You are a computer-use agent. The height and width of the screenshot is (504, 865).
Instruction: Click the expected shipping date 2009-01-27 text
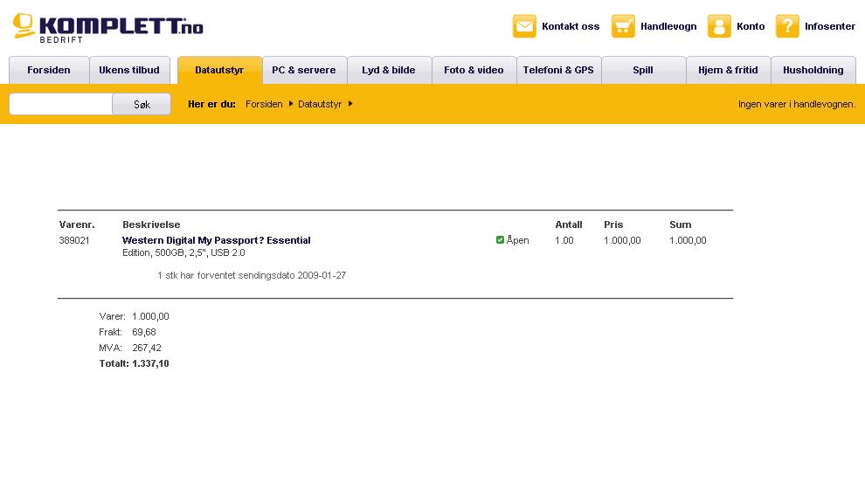point(252,274)
